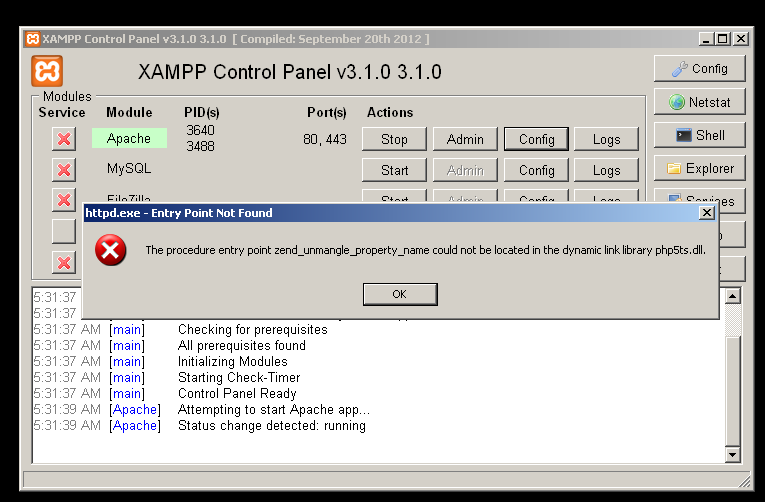The height and width of the screenshot is (502, 765).
Task: Click the log scrollbar up arrow
Action: pos(733,296)
